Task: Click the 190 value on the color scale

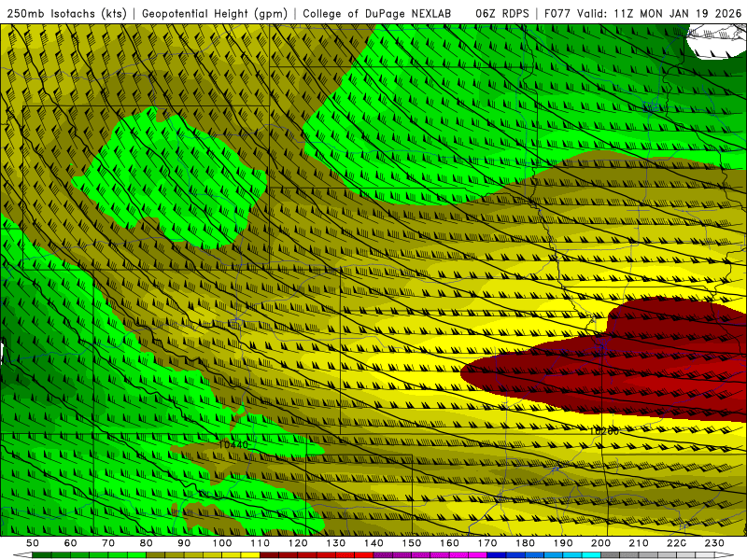Action: [563, 543]
